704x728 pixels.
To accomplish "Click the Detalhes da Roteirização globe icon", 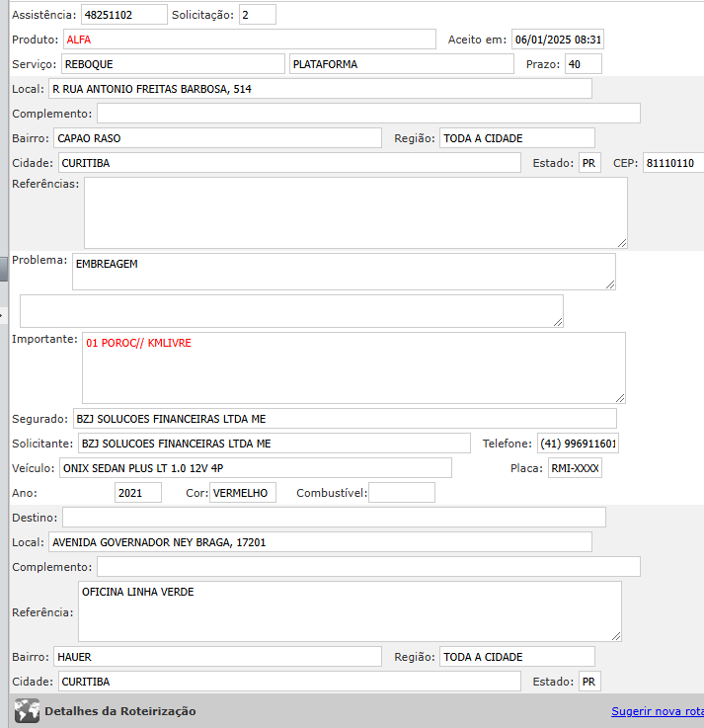I will 27,711.
